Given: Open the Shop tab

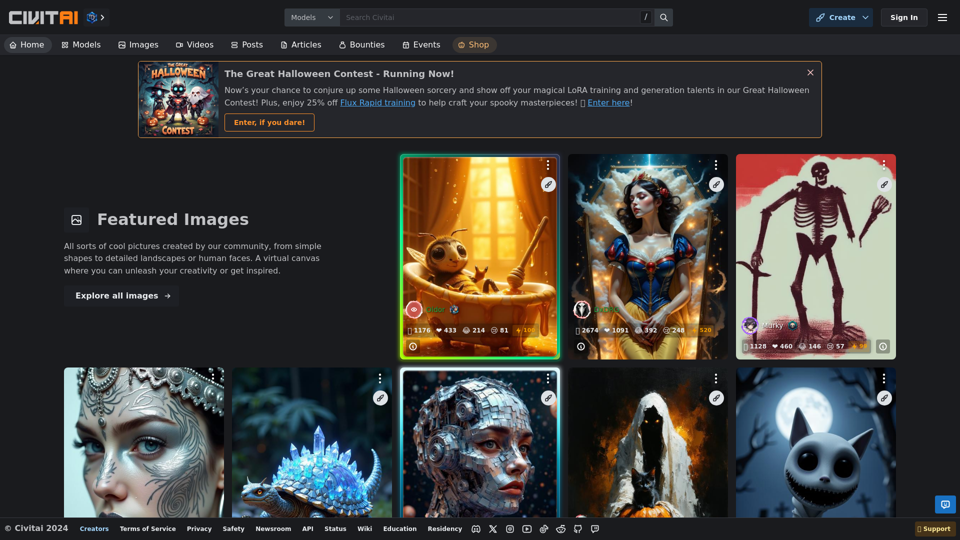Looking at the screenshot, I should point(474,45).
